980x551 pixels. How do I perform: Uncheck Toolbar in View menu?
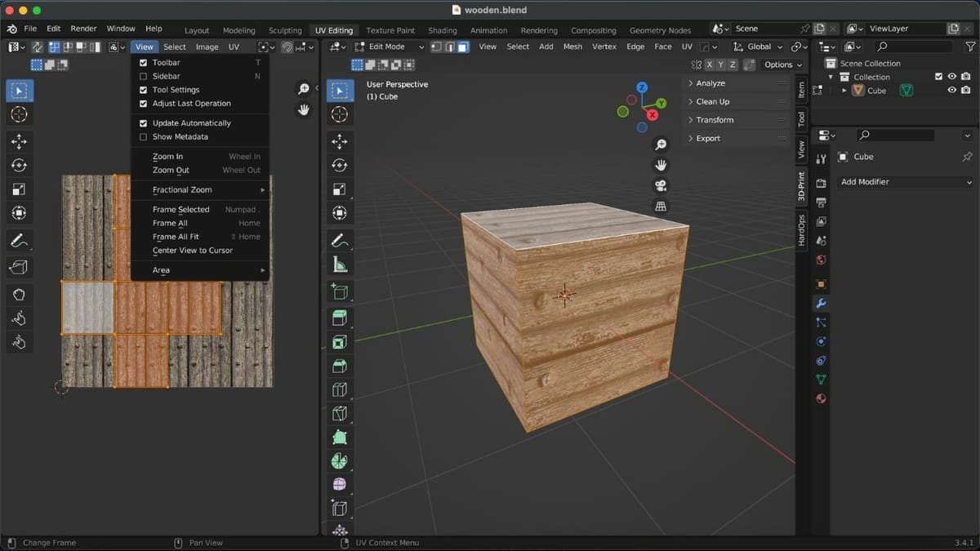coord(144,63)
